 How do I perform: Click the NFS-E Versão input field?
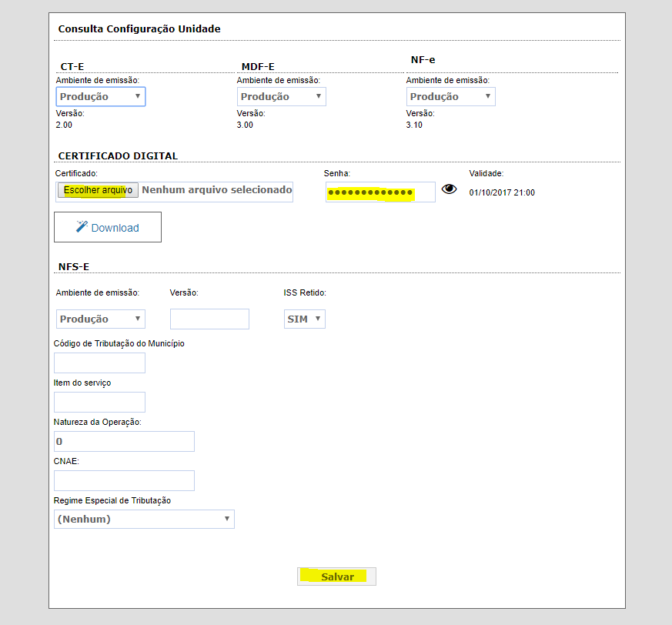click(x=209, y=319)
